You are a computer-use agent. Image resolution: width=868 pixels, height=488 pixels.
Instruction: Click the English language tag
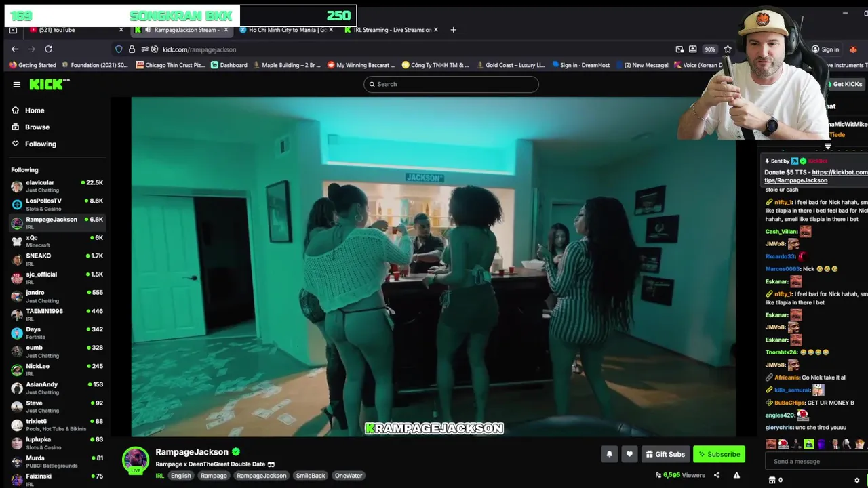[180, 476]
